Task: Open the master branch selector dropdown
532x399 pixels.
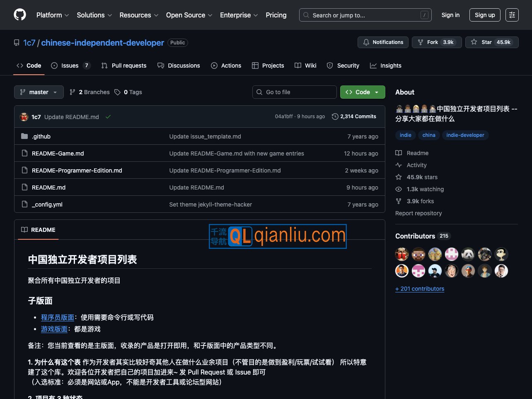Action: tap(39, 92)
